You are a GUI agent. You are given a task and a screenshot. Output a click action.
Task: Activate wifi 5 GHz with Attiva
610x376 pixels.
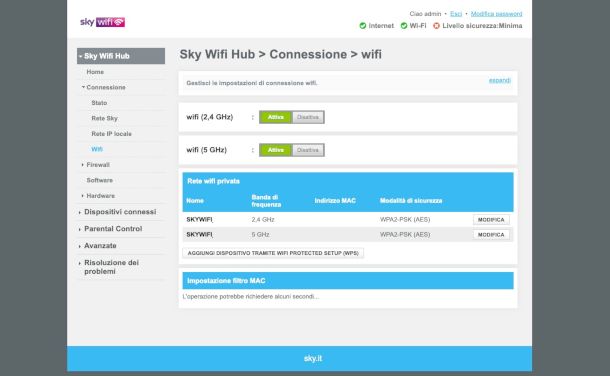click(275, 150)
